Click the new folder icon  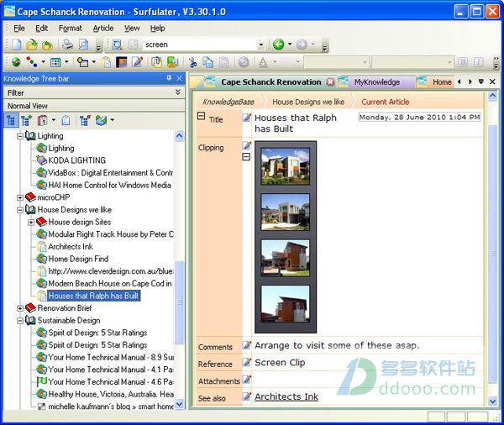tap(82, 61)
